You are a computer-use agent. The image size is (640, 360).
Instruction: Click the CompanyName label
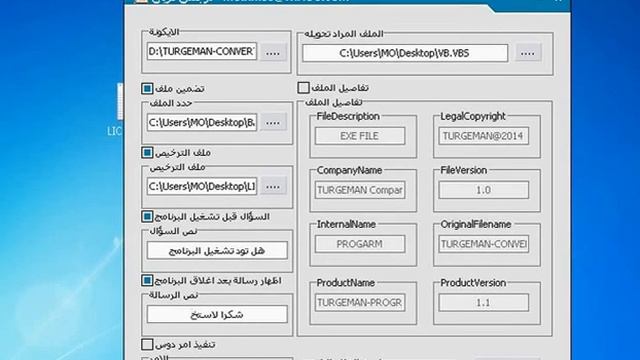click(x=349, y=170)
